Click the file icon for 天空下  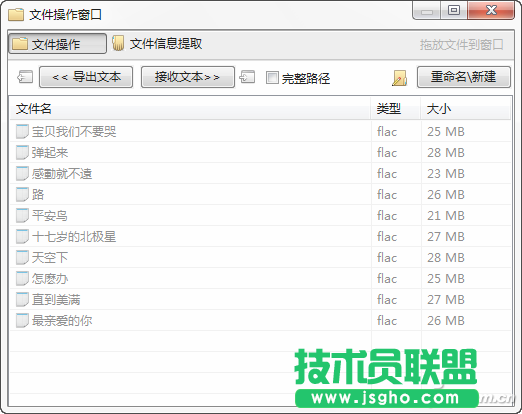click(x=22, y=257)
